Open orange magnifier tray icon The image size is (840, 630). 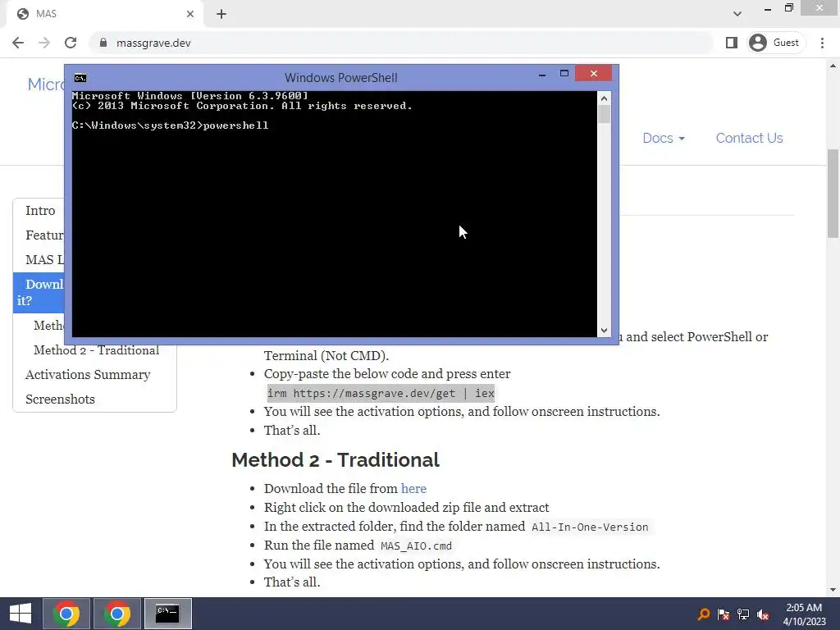[x=703, y=614]
